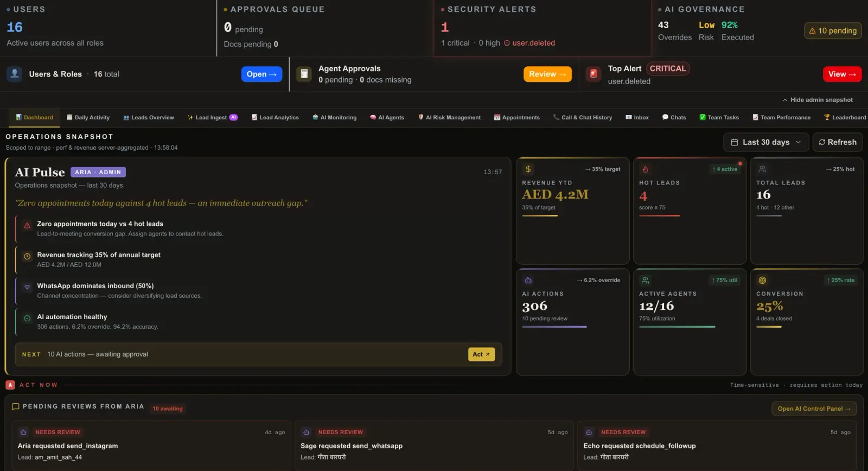Click the AI Actions robot icon

[x=528, y=281]
